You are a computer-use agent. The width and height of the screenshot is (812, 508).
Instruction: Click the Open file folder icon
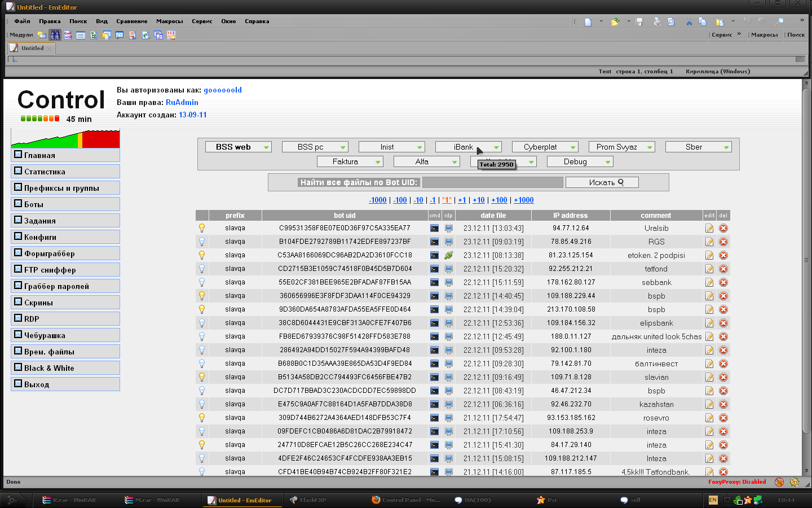pos(615,22)
